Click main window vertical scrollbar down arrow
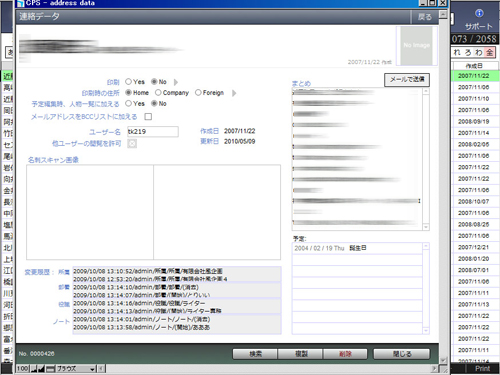 pyautogui.click(x=443, y=360)
